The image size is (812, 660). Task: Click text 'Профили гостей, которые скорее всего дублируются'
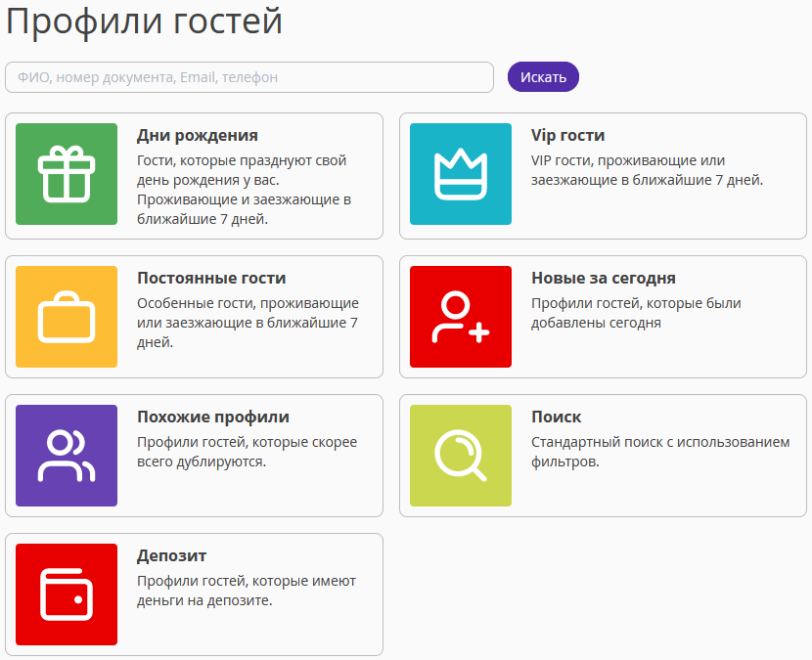coord(247,452)
